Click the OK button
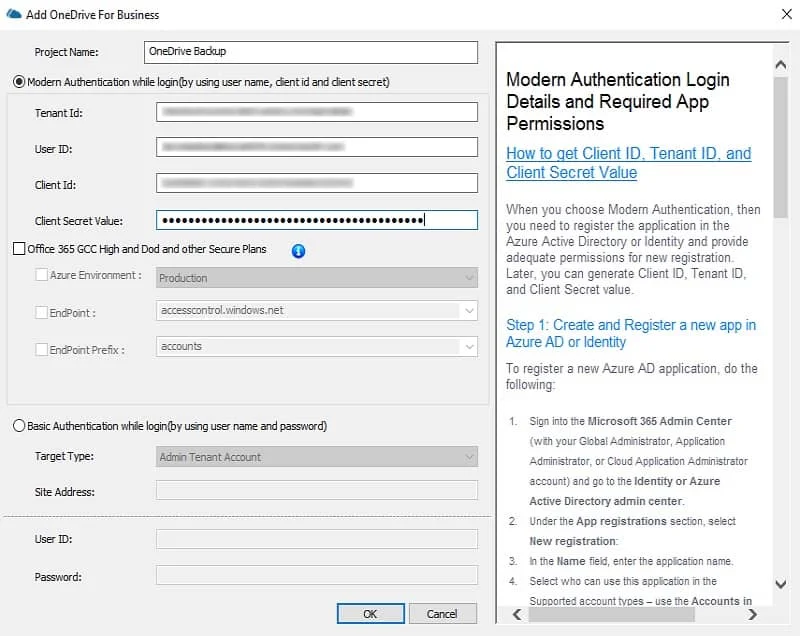The height and width of the screenshot is (636, 800). tap(370, 614)
